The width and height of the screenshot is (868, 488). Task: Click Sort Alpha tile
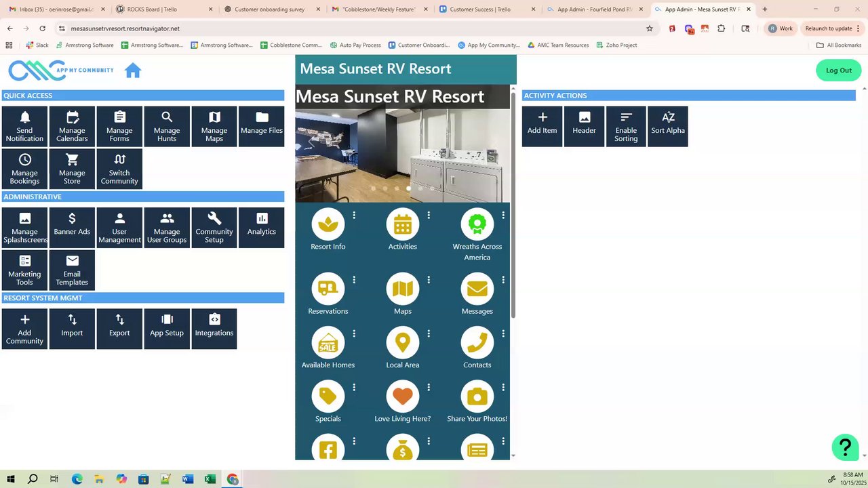click(x=668, y=126)
